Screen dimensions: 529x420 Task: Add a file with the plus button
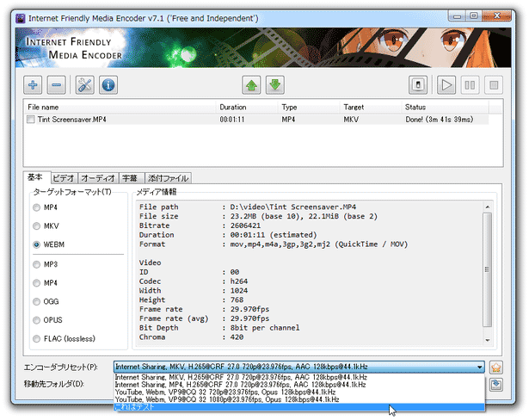[33, 84]
